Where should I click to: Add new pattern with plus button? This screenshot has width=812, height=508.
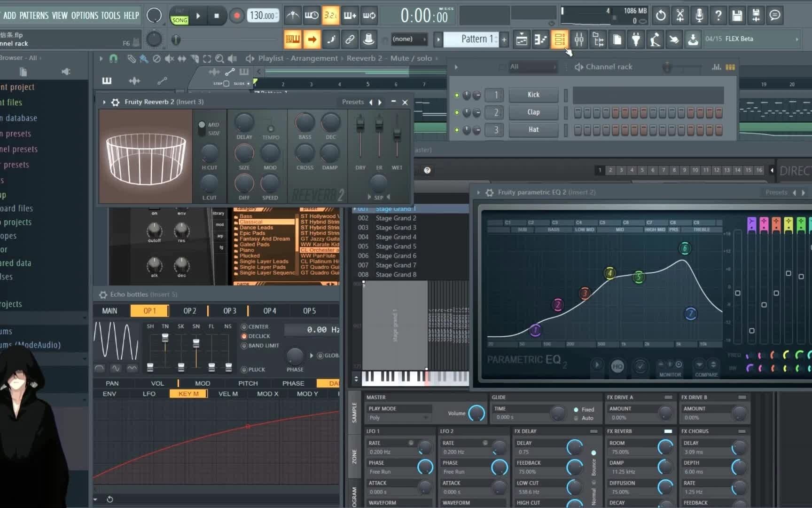tap(504, 40)
